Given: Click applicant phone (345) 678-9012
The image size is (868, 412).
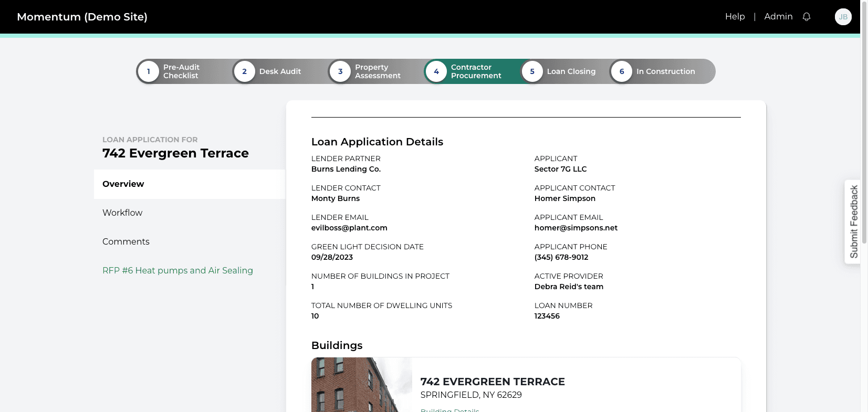Looking at the screenshot, I should tap(561, 257).
